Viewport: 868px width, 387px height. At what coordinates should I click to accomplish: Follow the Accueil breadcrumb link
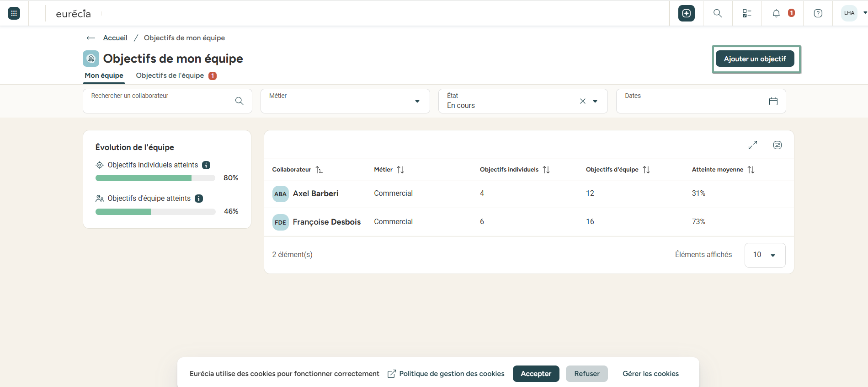point(115,38)
